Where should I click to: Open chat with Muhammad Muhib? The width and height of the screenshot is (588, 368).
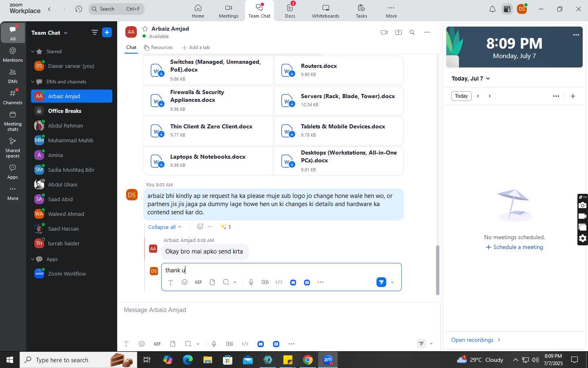72,140
